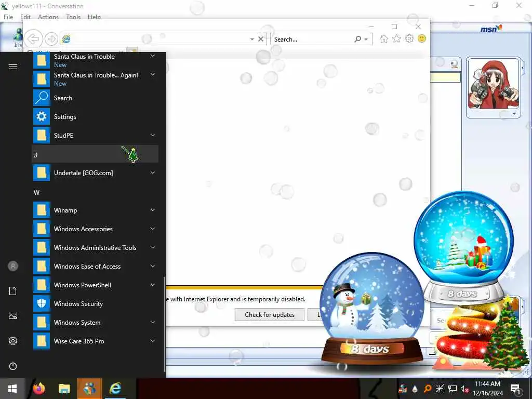Click the Check for updates button
The image size is (532, 399).
coord(270,315)
